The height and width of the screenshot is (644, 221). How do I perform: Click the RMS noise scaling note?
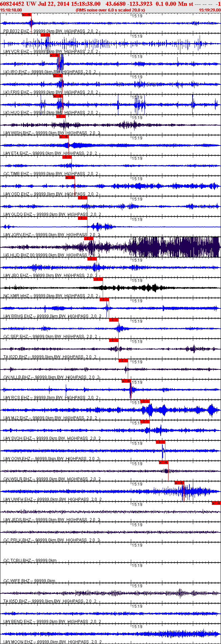(x=110, y=10)
